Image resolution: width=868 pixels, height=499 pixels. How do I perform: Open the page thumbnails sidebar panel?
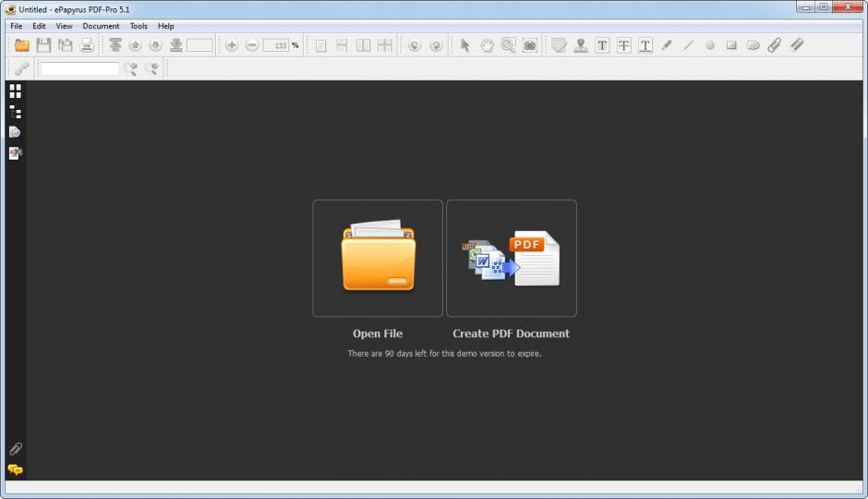coord(16,91)
